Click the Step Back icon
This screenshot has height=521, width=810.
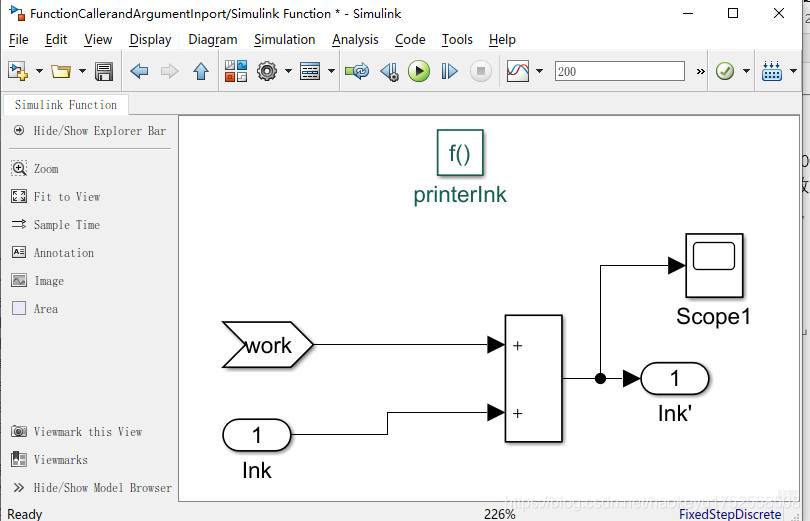click(x=389, y=71)
